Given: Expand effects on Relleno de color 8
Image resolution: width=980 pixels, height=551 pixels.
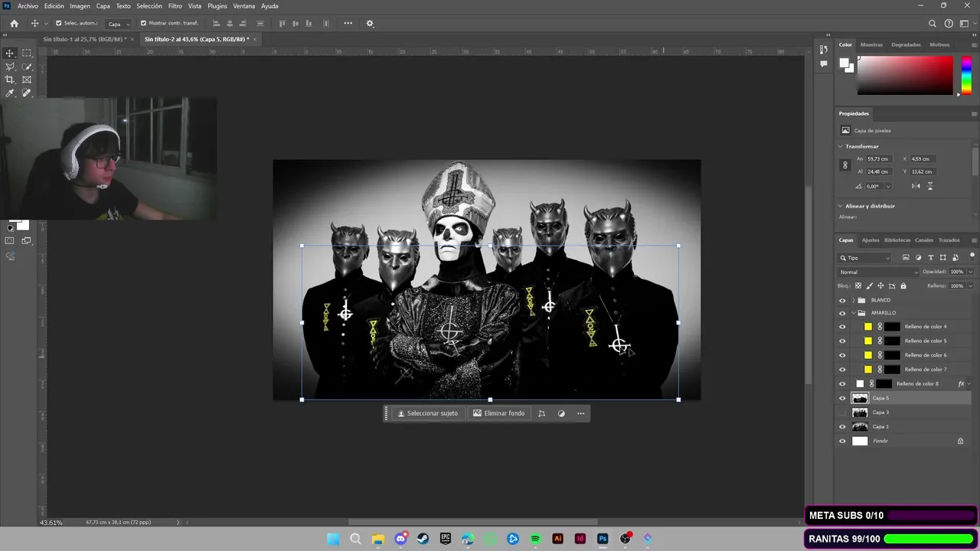Looking at the screenshot, I should point(969,383).
